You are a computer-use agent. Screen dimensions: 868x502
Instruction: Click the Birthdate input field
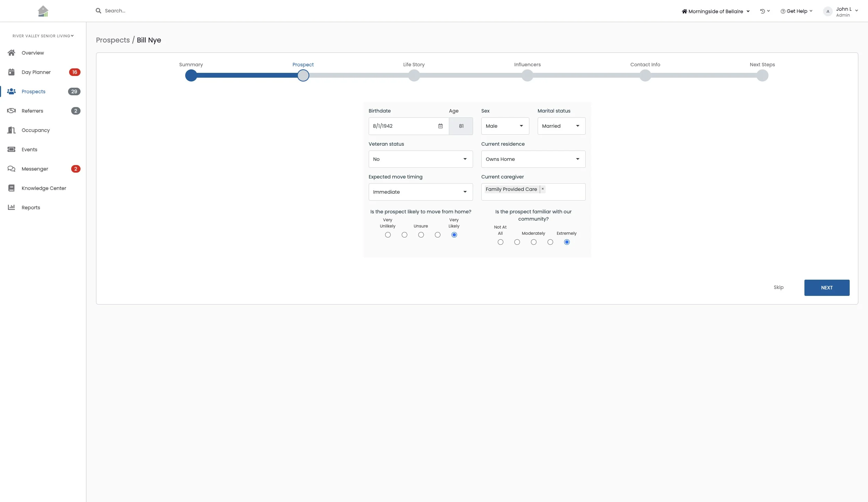(x=408, y=126)
